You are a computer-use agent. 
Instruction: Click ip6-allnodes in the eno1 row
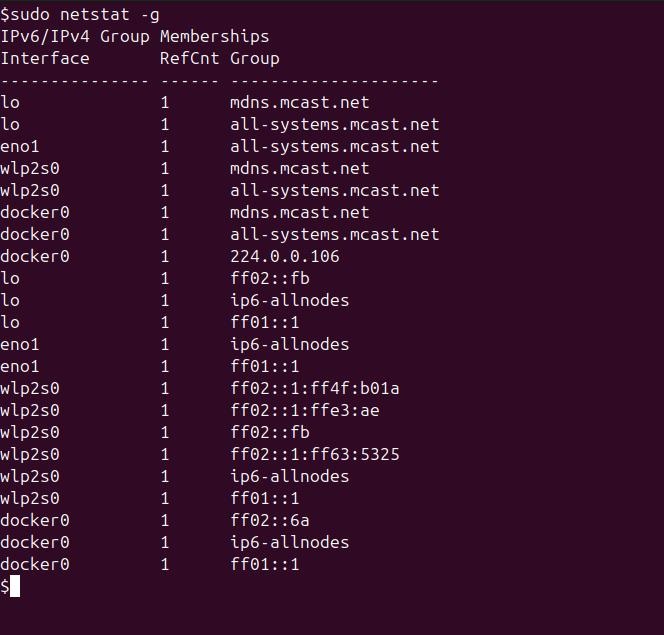click(x=289, y=344)
